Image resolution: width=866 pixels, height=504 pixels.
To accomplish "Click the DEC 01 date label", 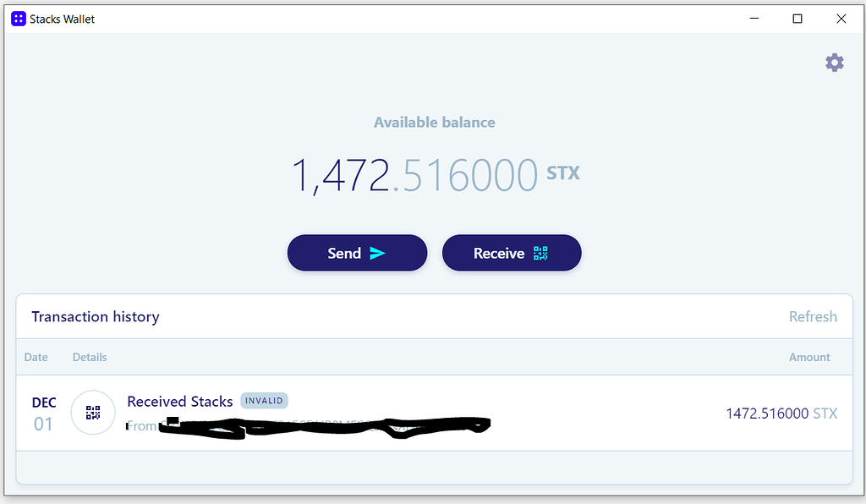I will pyautogui.click(x=44, y=413).
